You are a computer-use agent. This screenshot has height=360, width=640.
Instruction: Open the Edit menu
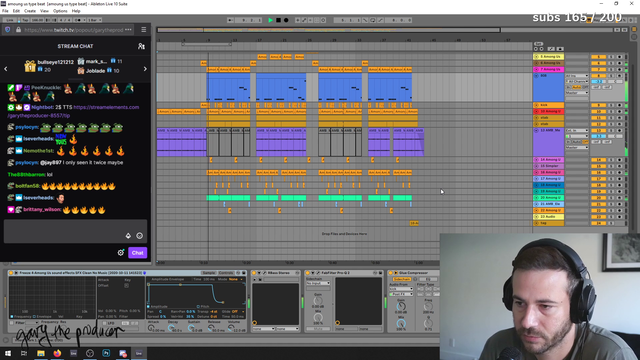[x=16, y=11]
